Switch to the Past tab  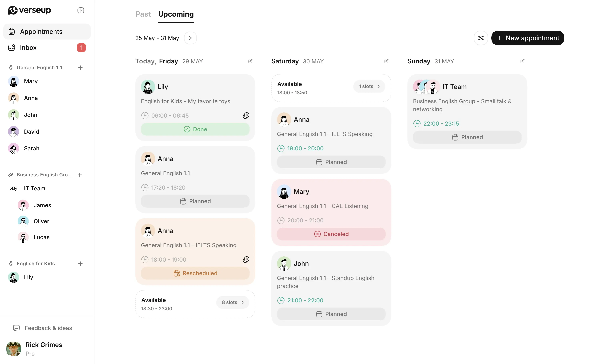(x=143, y=14)
